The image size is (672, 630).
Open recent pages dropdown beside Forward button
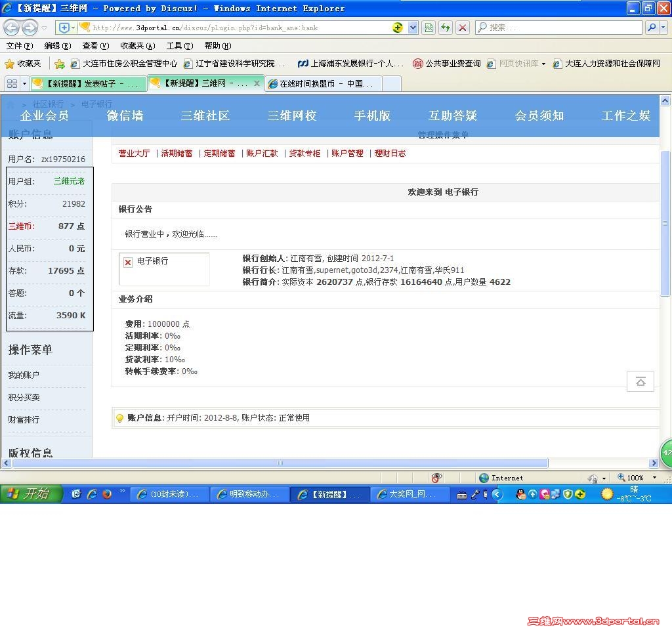tap(44, 28)
